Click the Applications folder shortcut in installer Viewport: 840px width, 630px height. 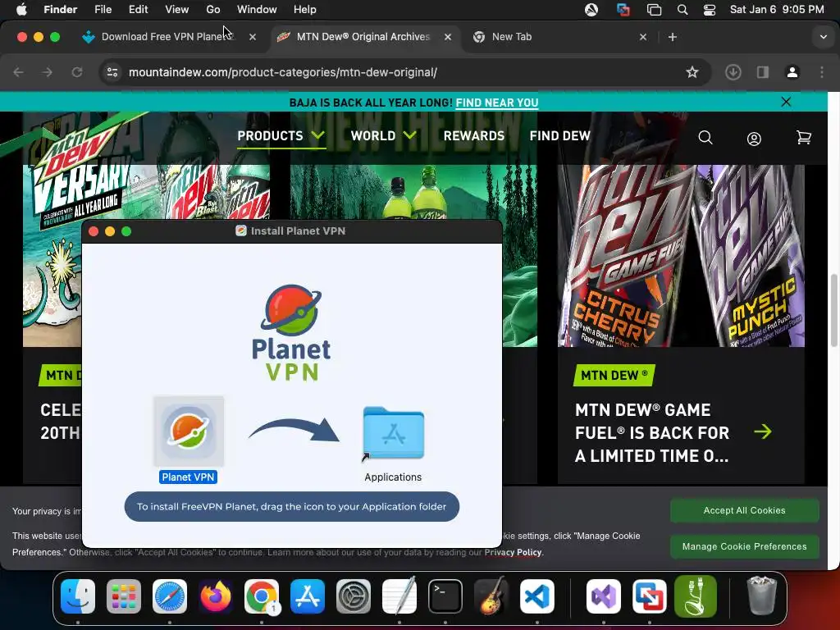click(x=393, y=434)
